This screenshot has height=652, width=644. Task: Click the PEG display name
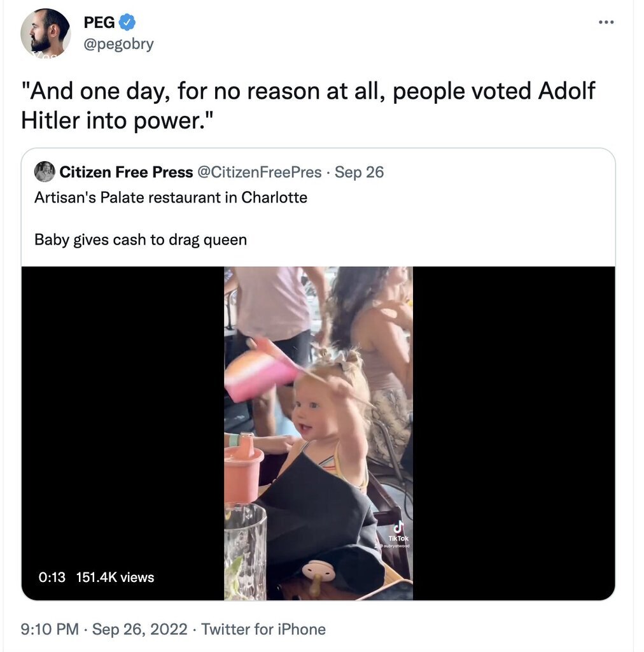[x=99, y=23]
